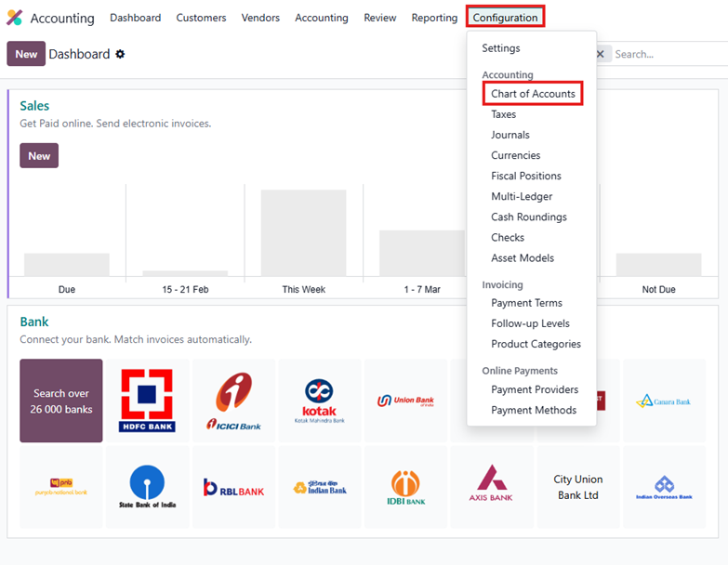The image size is (728, 565).
Task: Expand the Reporting menu
Action: click(x=434, y=18)
